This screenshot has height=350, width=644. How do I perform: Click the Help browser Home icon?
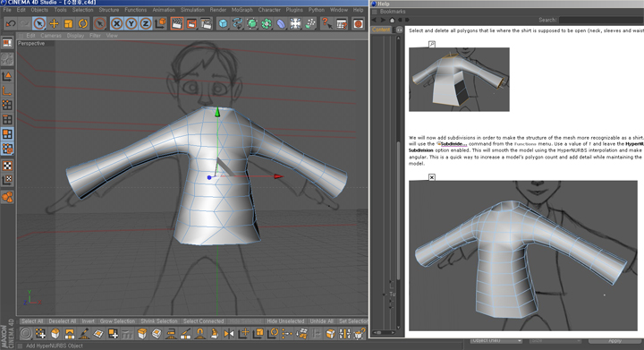pyautogui.click(x=392, y=20)
